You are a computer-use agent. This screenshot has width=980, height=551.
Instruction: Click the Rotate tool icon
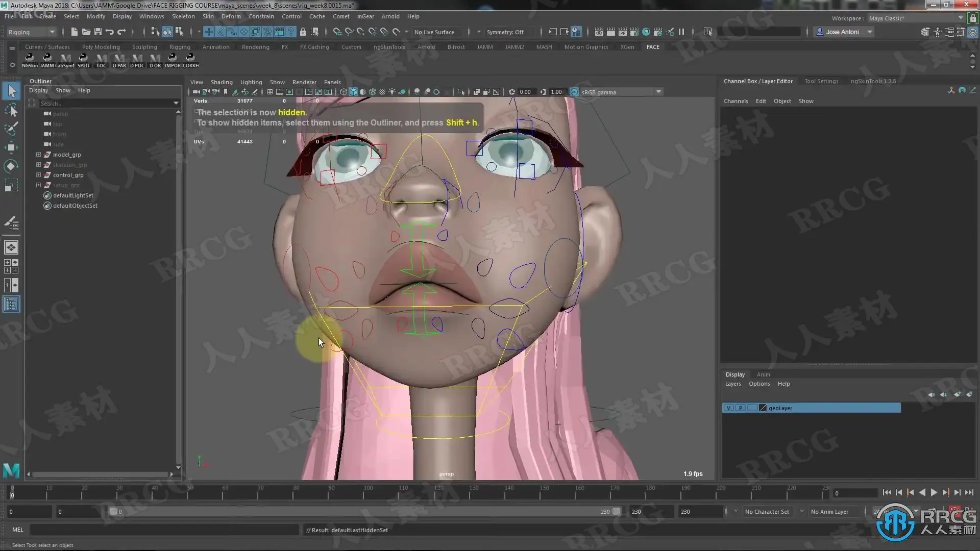11,166
